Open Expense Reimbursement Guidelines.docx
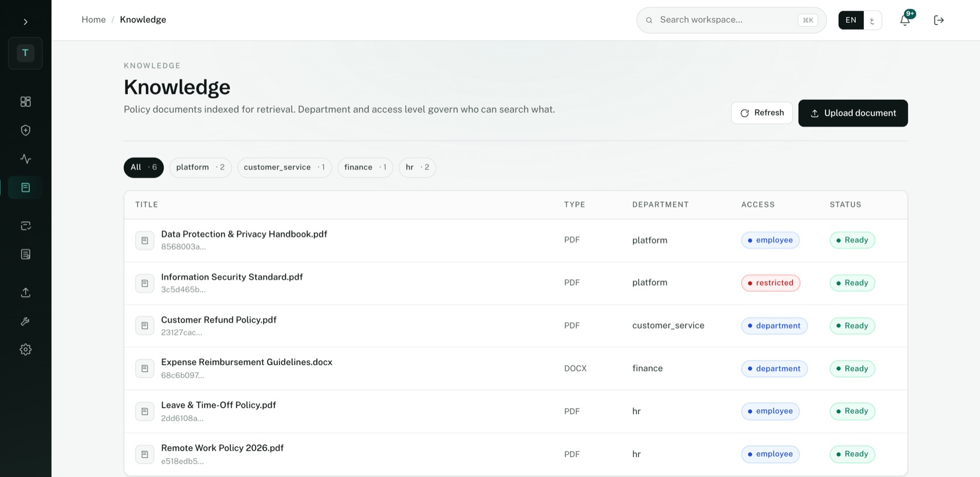 pyautogui.click(x=247, y=362)
